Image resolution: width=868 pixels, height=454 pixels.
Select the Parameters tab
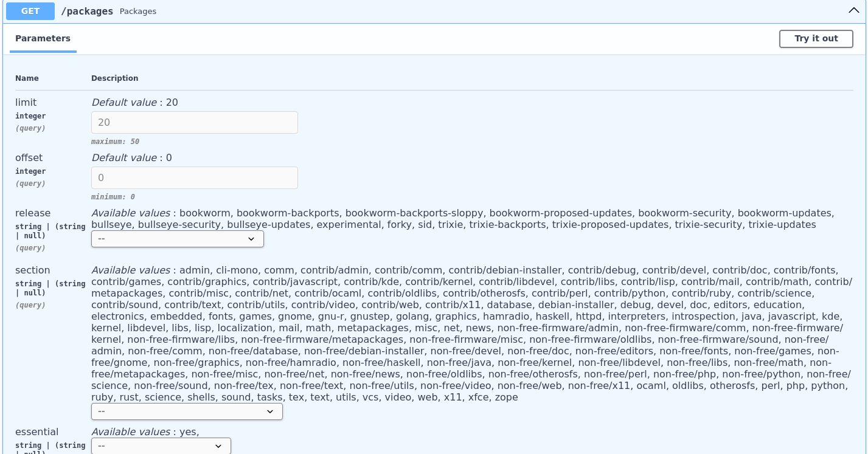tap(43, 38)
